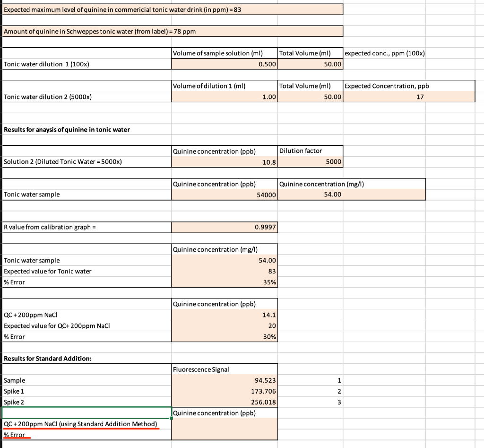
Task: Select the expected tonic water value 83 cell
Action: [225, 271]
